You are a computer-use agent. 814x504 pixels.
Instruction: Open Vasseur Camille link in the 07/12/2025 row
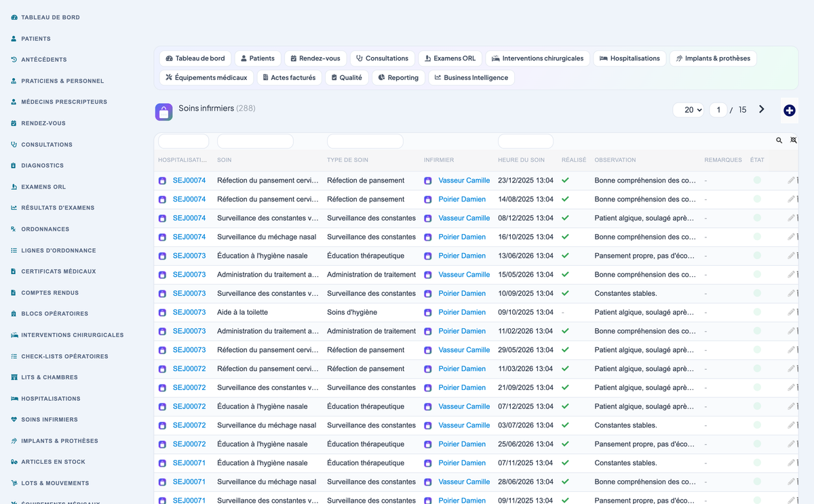coord(464,406)
